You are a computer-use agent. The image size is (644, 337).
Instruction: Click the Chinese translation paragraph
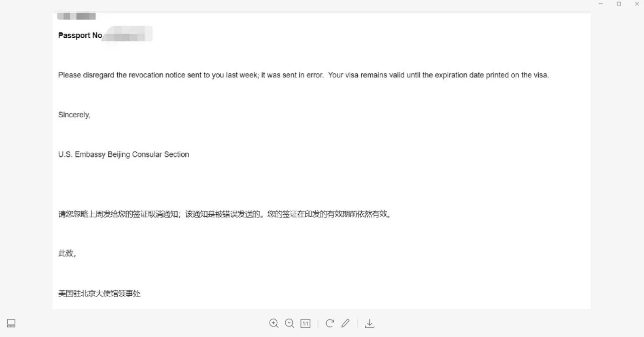[225, 214]
